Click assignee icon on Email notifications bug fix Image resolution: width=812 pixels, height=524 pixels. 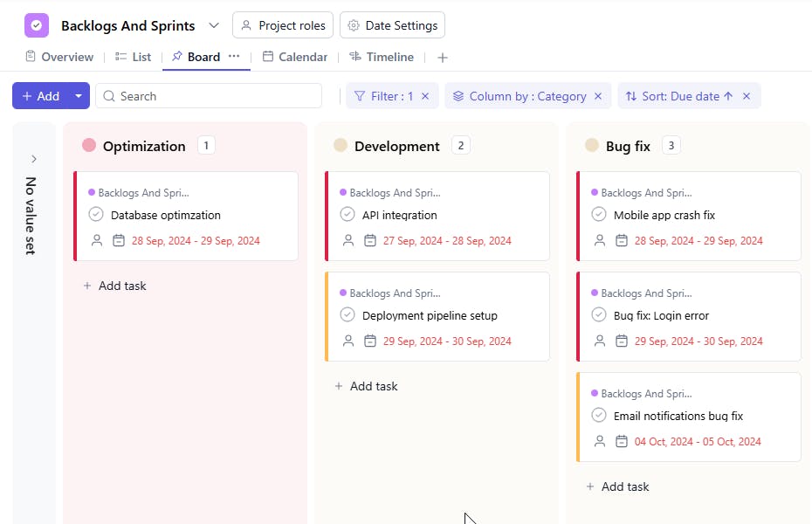[x=600, y=442]
